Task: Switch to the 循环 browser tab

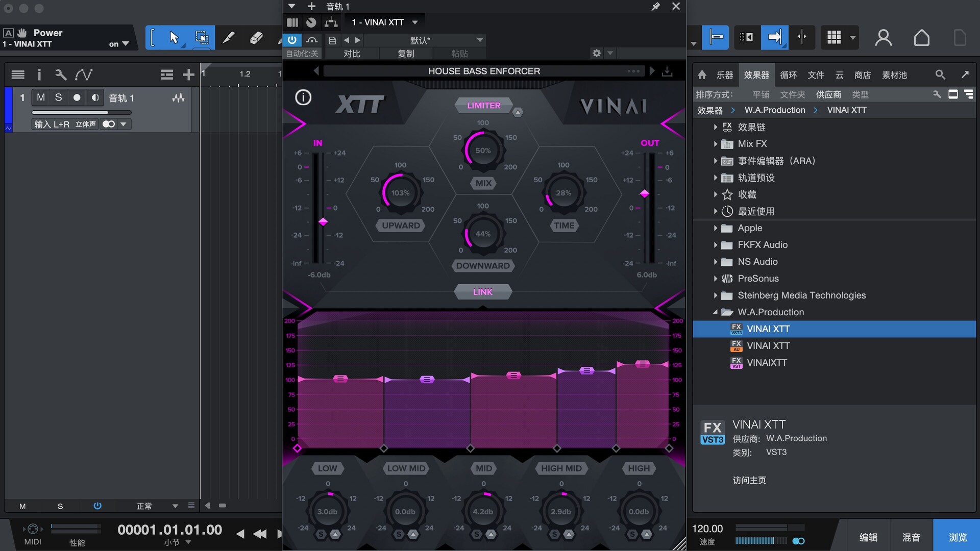Action: 788,75
